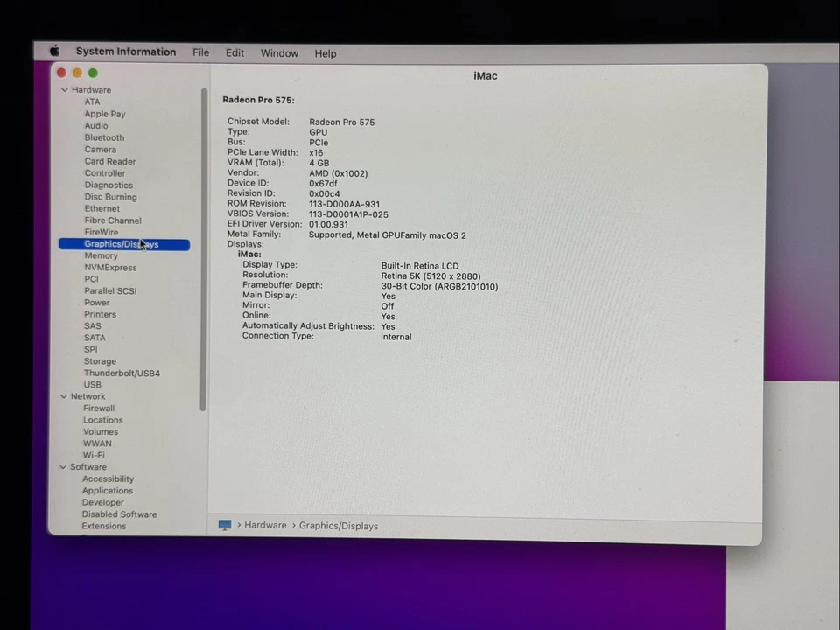Open the File menu
Screen dimensions: 840x630
(200, 52)
